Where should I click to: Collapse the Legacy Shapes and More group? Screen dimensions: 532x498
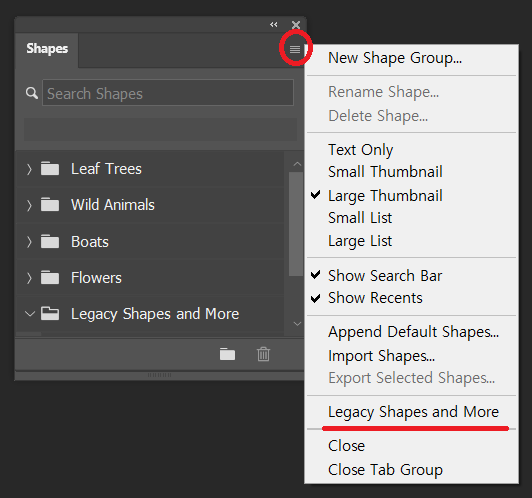coord(30,314)
